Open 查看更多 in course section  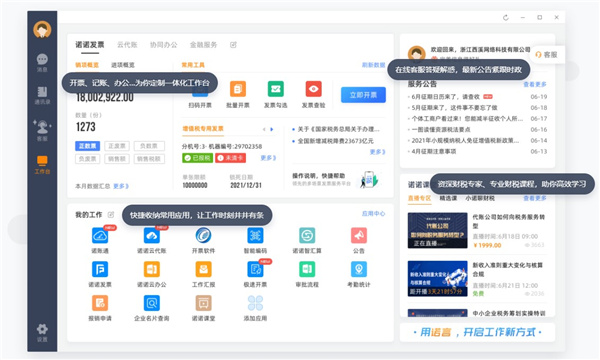tap(535, 198)
